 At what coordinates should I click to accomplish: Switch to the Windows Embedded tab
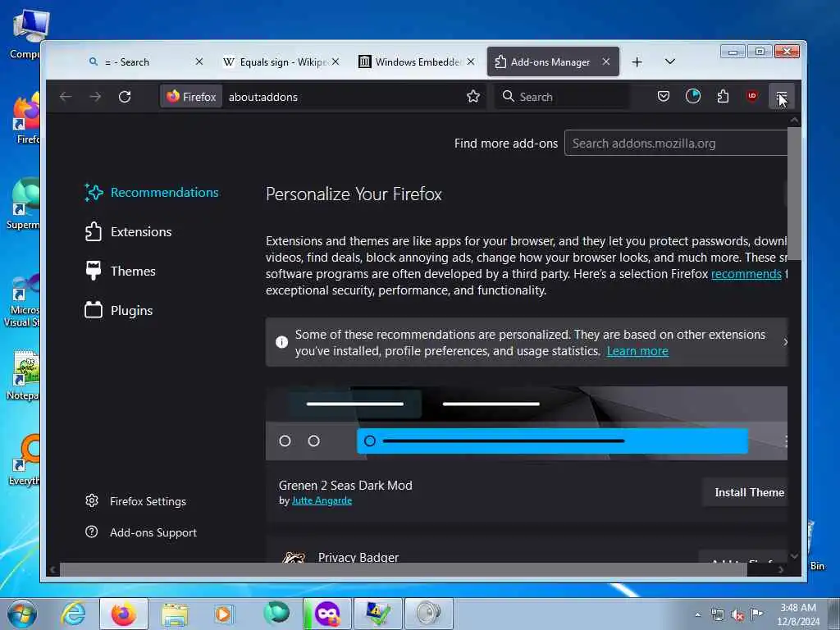click(417, 62)
